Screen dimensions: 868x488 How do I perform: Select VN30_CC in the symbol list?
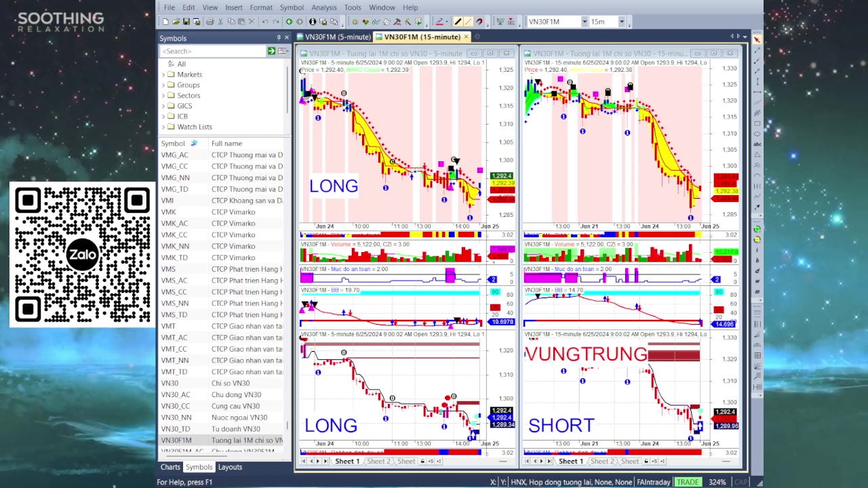(x=175, y=406)
